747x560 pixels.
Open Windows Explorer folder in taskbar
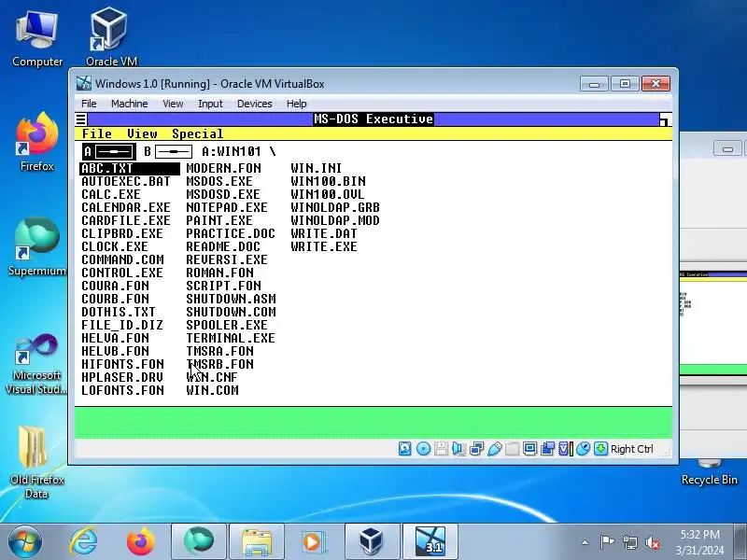click(257, 541)
